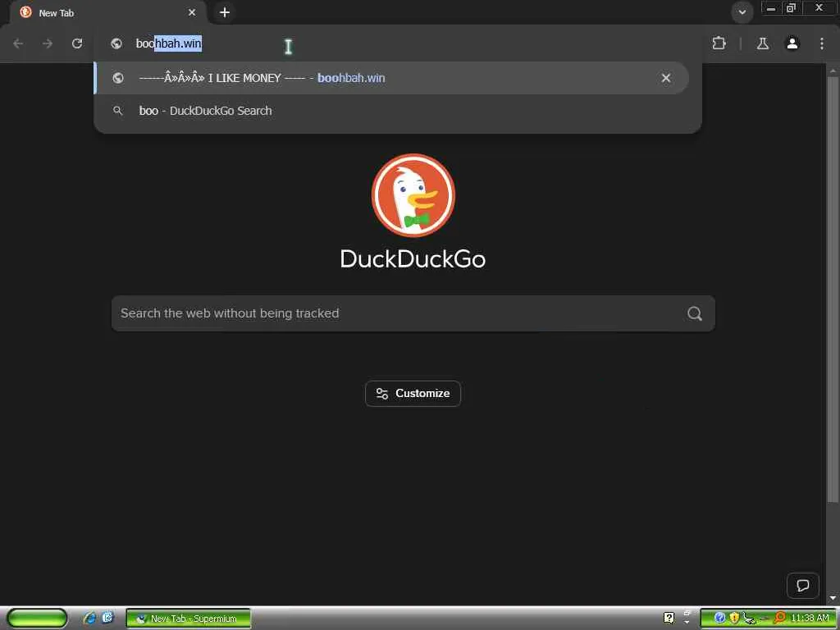Open a new tab with the plus button
Viewport: 840px width, 630px height.
point(225,12)
